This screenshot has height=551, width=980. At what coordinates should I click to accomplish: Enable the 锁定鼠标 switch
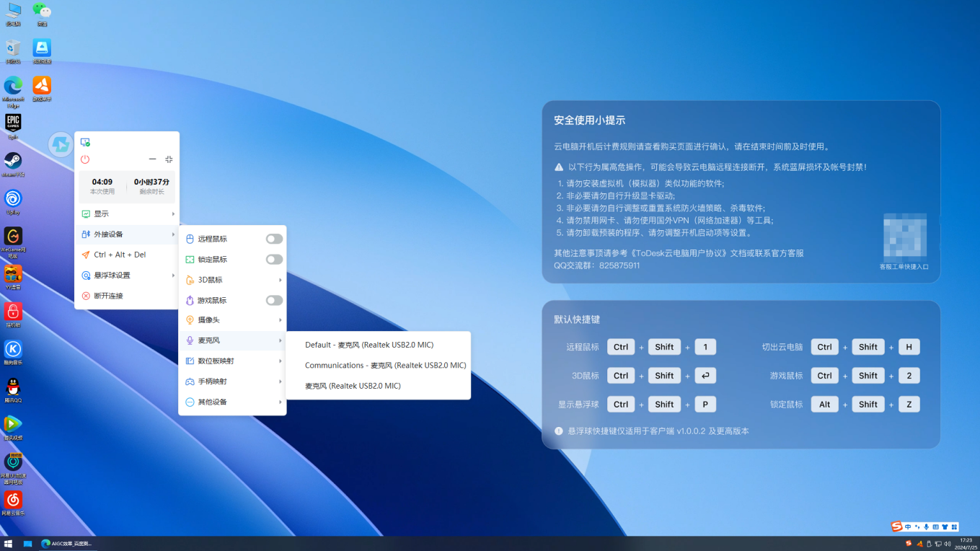point(274,259)
